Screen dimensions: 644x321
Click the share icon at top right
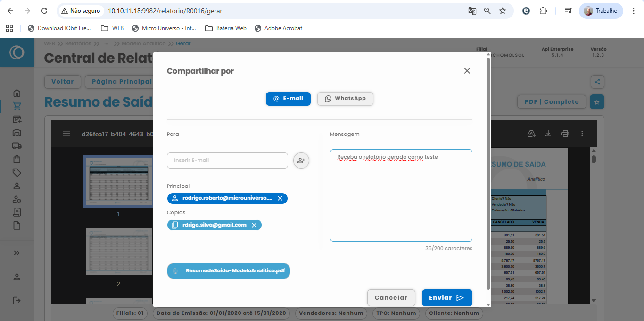click(597, 82)
